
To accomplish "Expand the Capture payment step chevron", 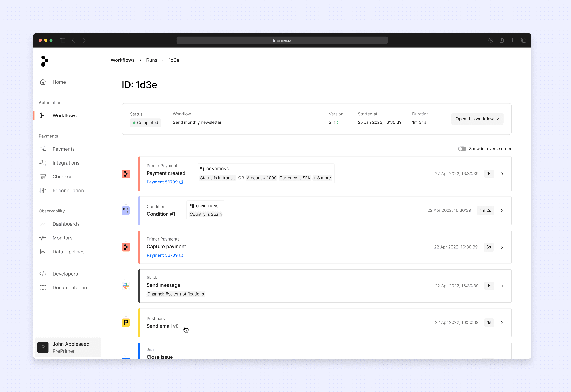I will (502, 247).
